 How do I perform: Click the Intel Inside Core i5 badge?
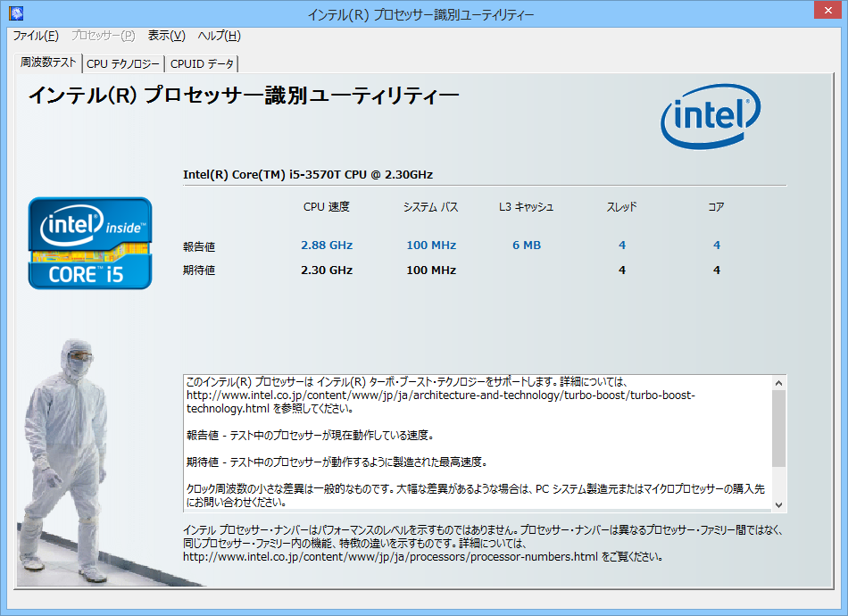pyautogui.click(x=90, y=243)
